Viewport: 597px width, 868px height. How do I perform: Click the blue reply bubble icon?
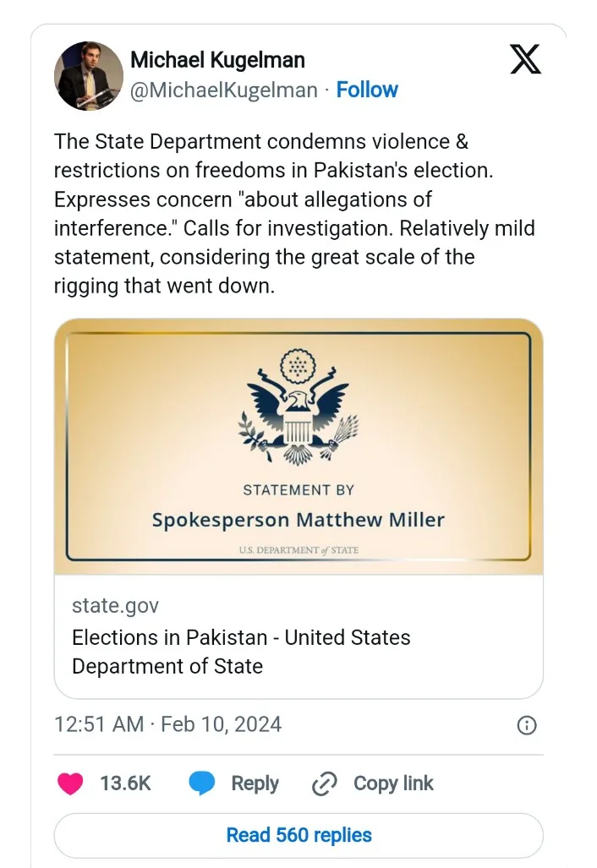201,783
